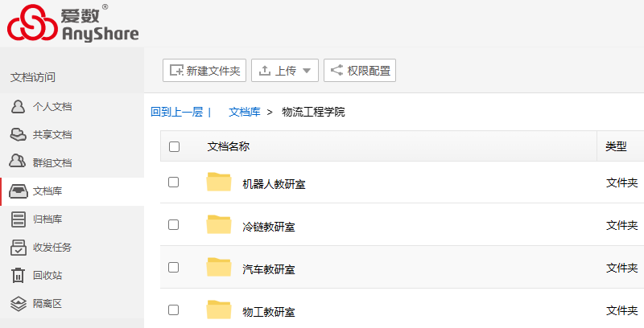Click the 文档访问 section heading

33,77
